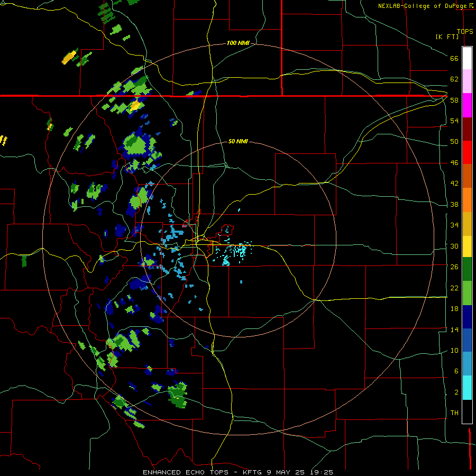Click the 46 legend value
Image resolution: width=476 pixels, height=476 pixels.
point(454,163)
